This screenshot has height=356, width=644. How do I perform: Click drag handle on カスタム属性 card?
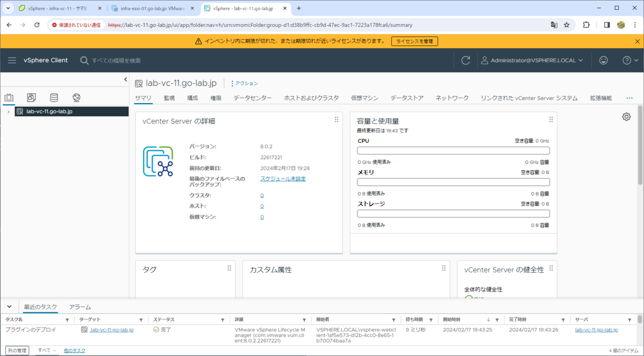pos(444,268)
